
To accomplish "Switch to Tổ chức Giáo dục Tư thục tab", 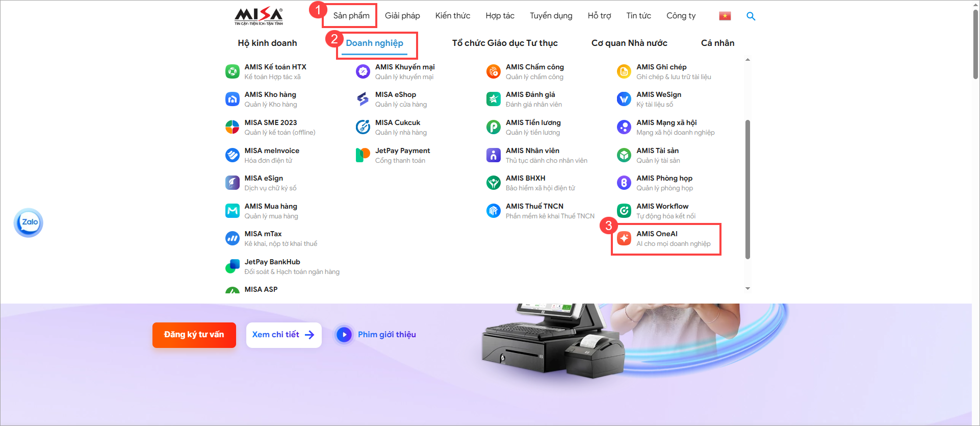I will click(x=505, y=43).
